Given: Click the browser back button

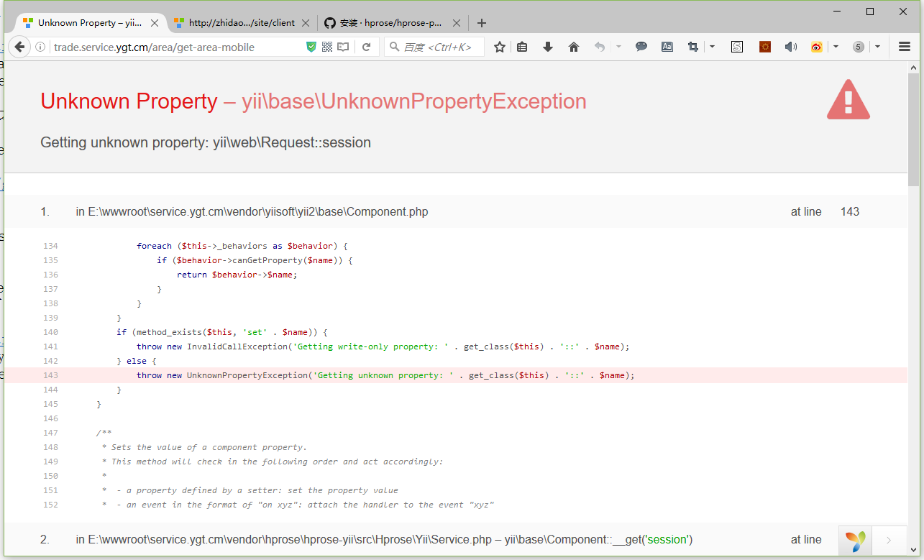Looking at the screenshot, I should pos(19,47).
